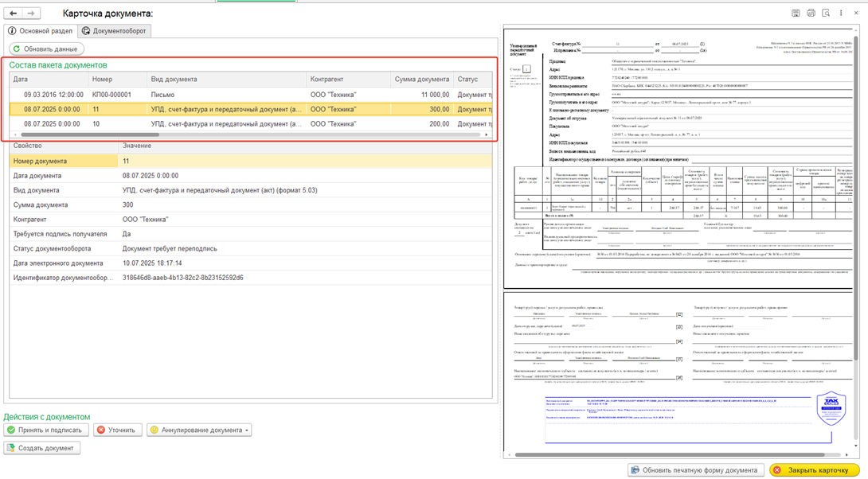Click the Сумма документа column header
The width and height of the screenshot is (868, 479).
pos(421,80)
